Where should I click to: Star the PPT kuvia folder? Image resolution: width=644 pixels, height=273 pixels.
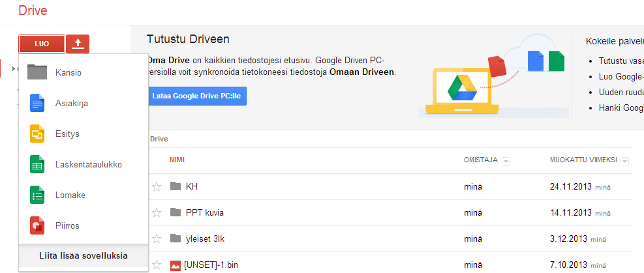click(x=157, y=213)
